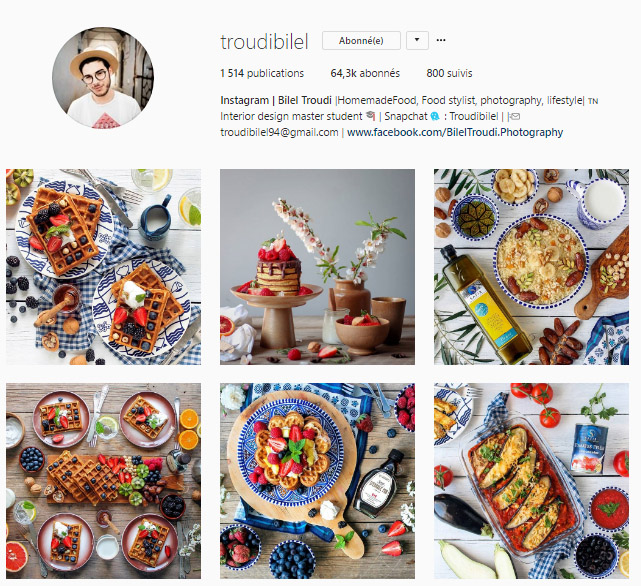Open the waffle on wooden board post
Screen dimensions: 641x586
coord(317,481)
